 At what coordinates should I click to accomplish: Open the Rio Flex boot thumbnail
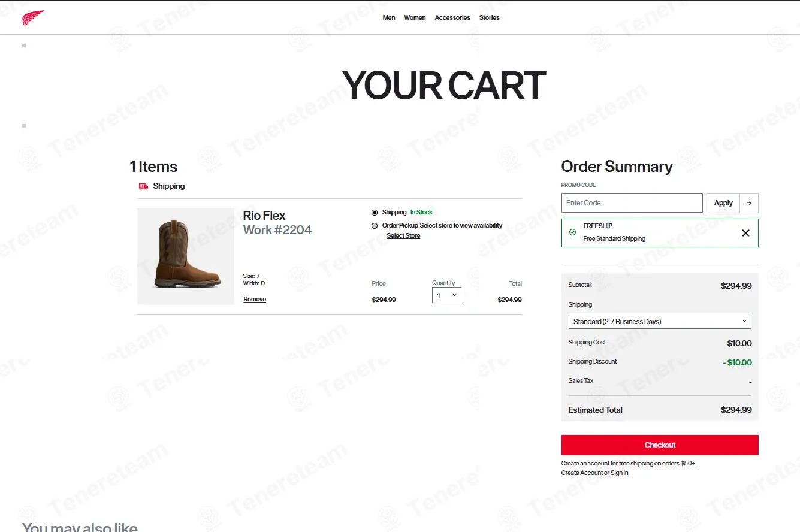click(x=186, y=256)
